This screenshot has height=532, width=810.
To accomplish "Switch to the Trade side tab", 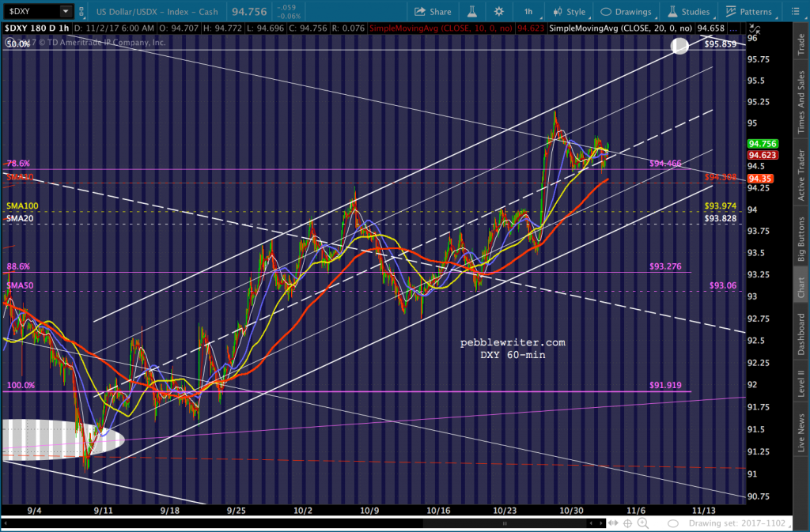I will point(801,44).
